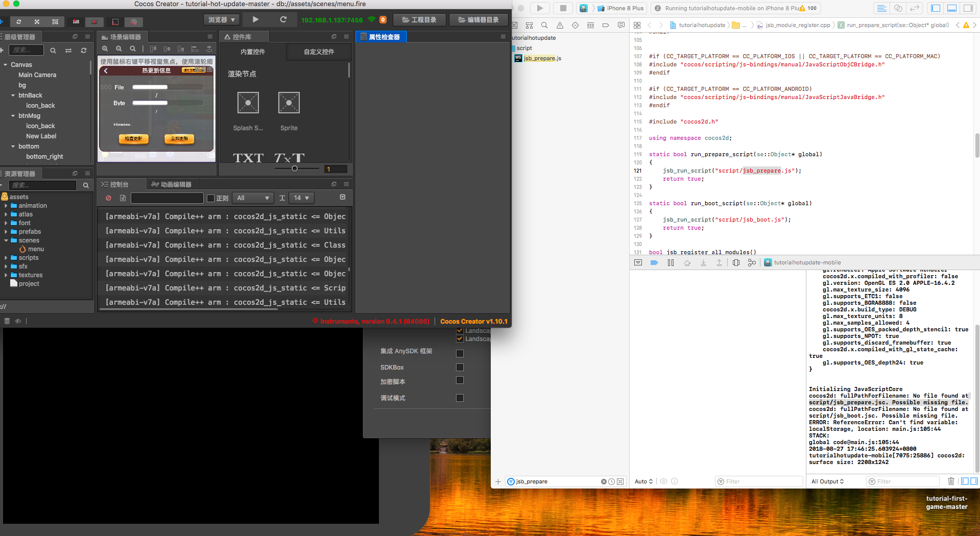Viewport: 980px width, 536px height.
Task: Collapse the scenes assets folder
Action: tap(6, 240)
